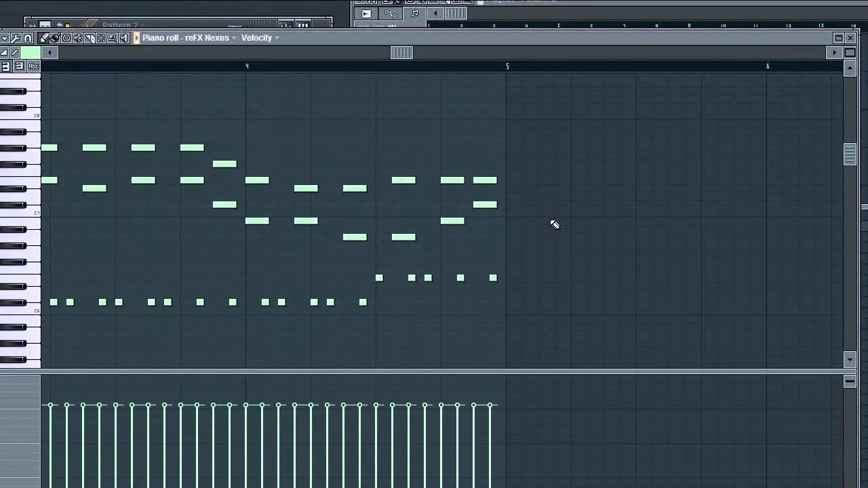This screenshot has height=488, width=868.
Task: Click bar 4 marker on piano roll ruler
Action: point(247,66)
